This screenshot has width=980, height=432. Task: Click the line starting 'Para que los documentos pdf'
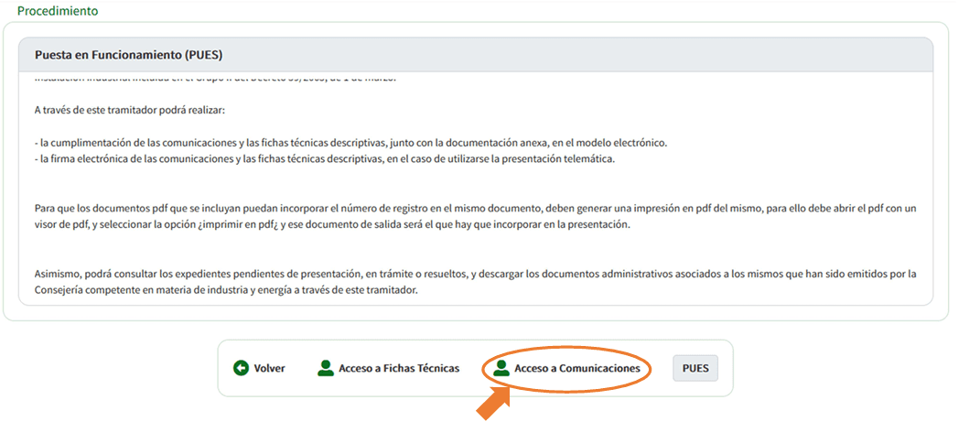[476, 209]
